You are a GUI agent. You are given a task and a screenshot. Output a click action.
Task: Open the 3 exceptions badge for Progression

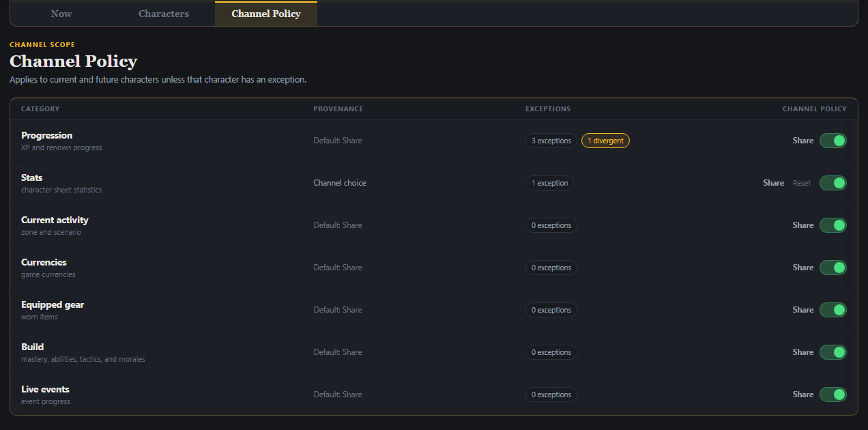(551, 141)
